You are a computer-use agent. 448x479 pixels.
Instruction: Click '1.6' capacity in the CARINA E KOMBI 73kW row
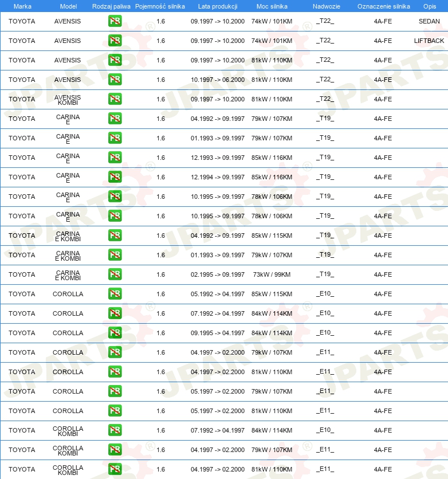[160, 274]
